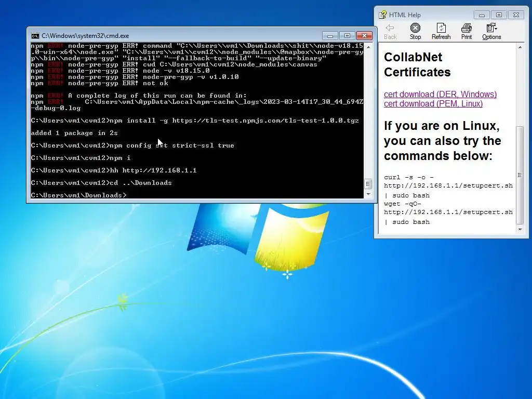532x399 pixels.
Task: Refresh the HTML Help page
Action: click(x=441, y=32)
